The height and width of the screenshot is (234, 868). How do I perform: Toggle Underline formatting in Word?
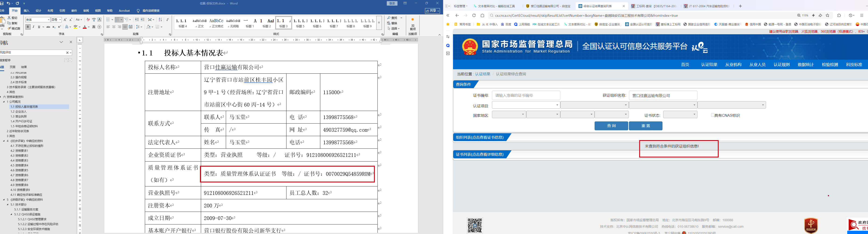tap(39, 27)
